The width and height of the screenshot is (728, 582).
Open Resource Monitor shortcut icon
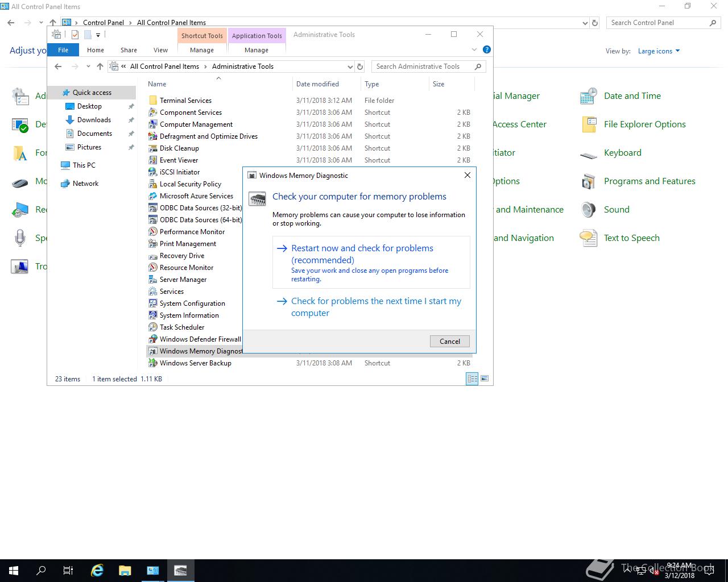152,268
